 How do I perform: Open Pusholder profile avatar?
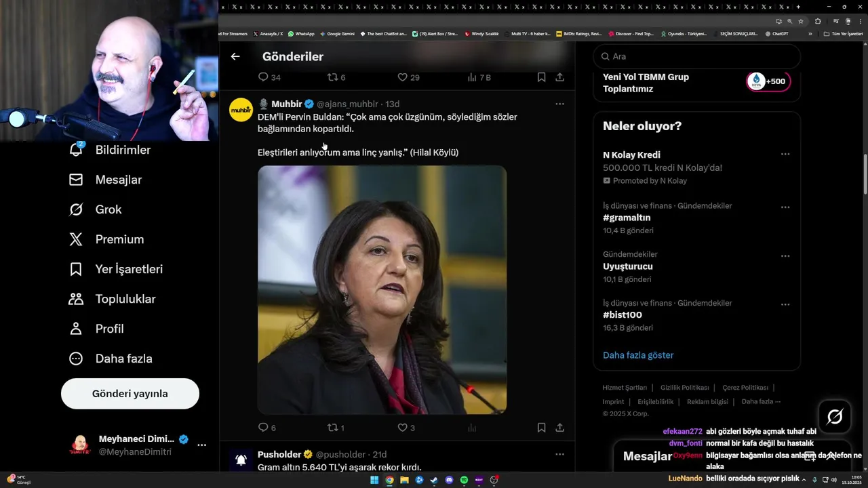[x=241, y=460]
